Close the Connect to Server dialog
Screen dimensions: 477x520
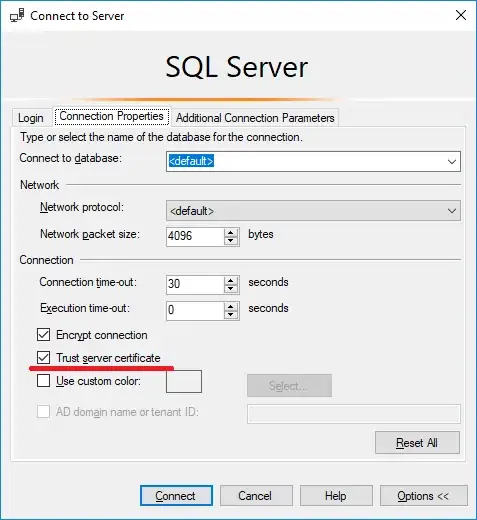point(461,15)
